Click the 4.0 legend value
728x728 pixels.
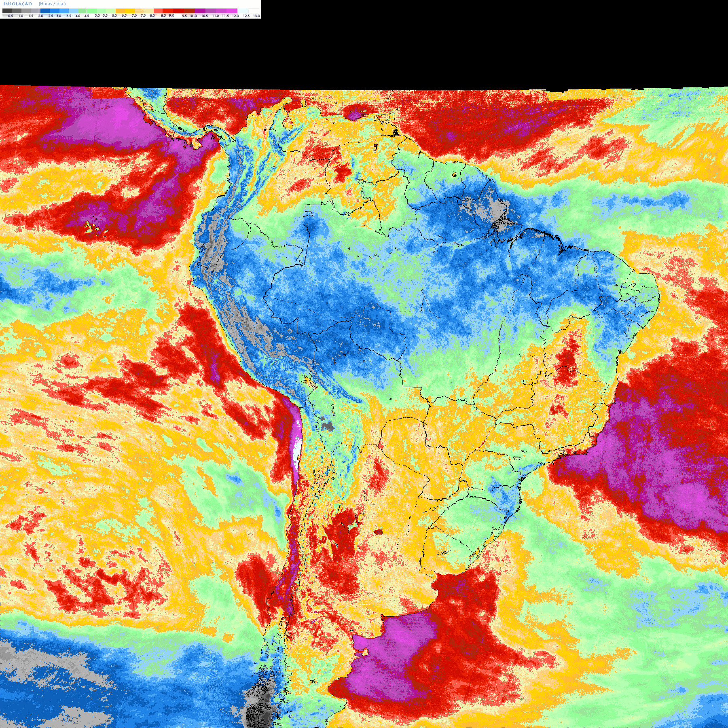pyautogui.click(x=78, y=16)
